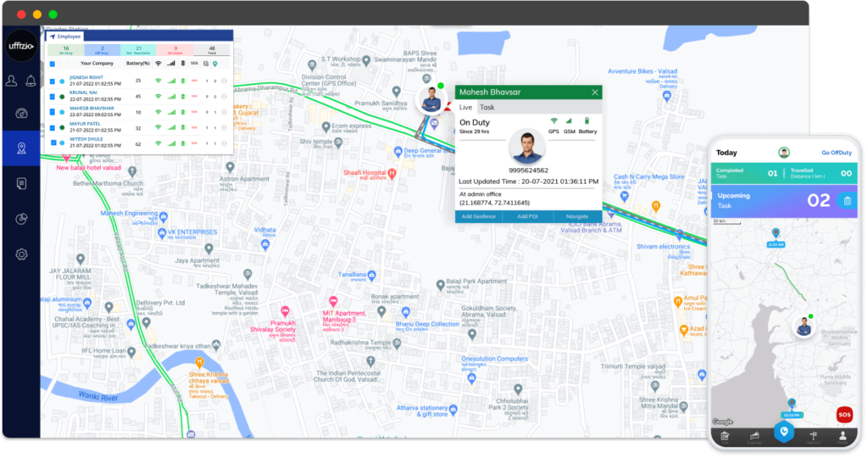868x458 pixels.
Task: Filter by Off Duty employees
Action: 102,50
